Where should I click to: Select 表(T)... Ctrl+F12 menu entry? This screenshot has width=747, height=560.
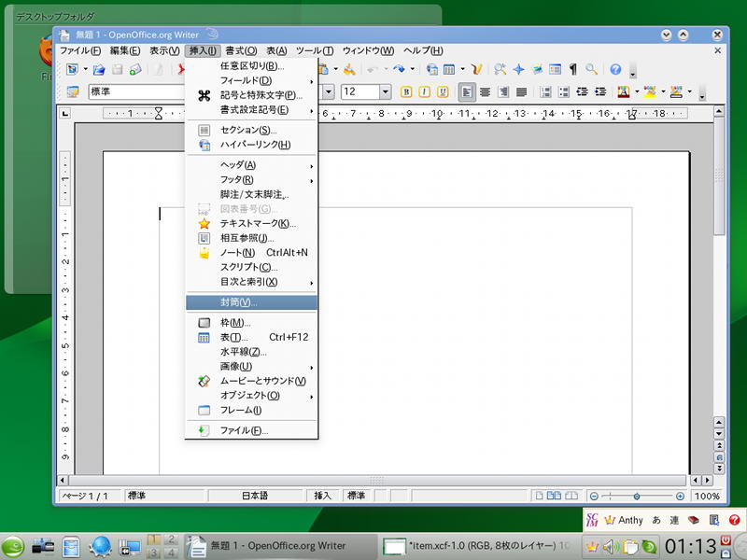pyautogui.click(x=251, y=337)
